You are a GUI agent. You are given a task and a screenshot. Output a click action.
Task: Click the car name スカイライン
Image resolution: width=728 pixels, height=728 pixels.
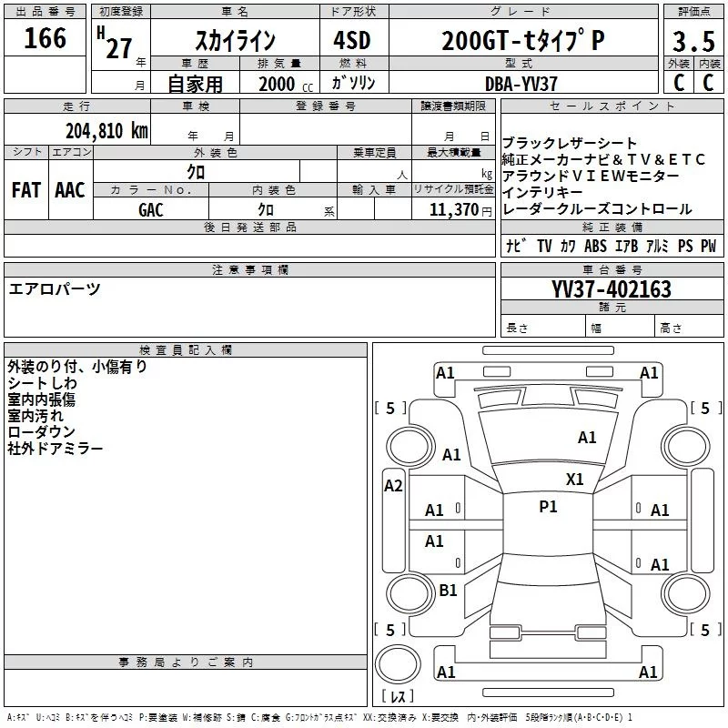(x=235, y=41)
